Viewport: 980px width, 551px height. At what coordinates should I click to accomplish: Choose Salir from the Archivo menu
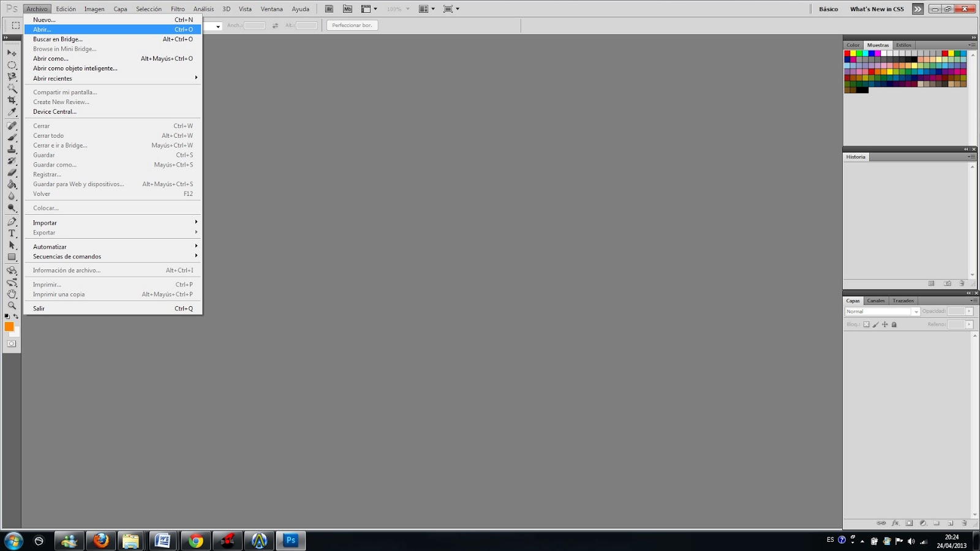point(113,309)
